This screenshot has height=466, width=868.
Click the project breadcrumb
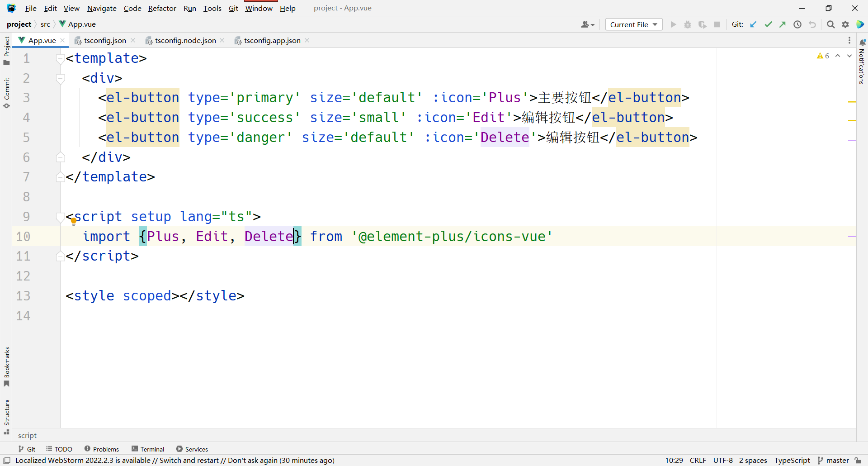(19, 24)
